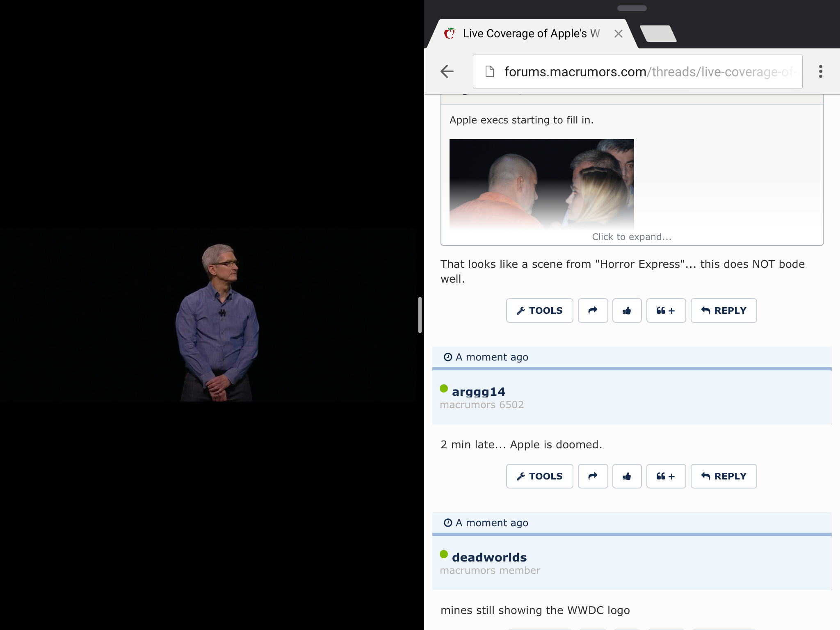Click the MacRumors apple favicon on the tab
The image size is (840, 630).
[450, 33]
